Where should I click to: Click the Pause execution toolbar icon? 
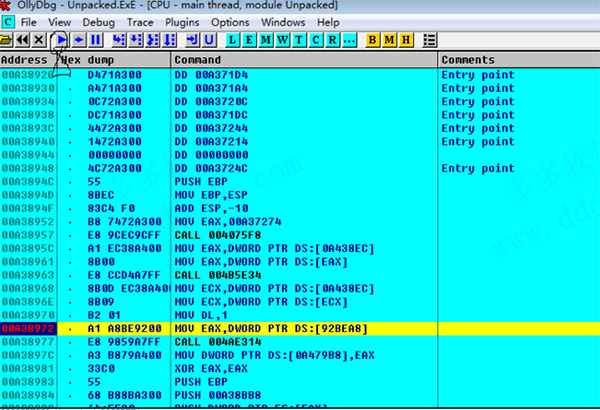point(95,39)
